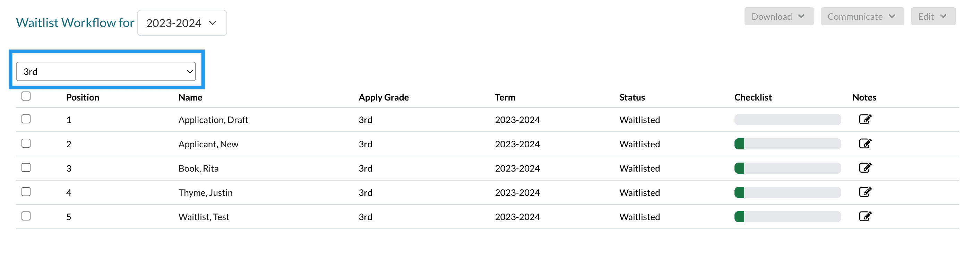Viewport: 980px width, 269px height.
Task: Toggle the select-all header checkbox
Action: pyautogui.click(x=26, y=96)
